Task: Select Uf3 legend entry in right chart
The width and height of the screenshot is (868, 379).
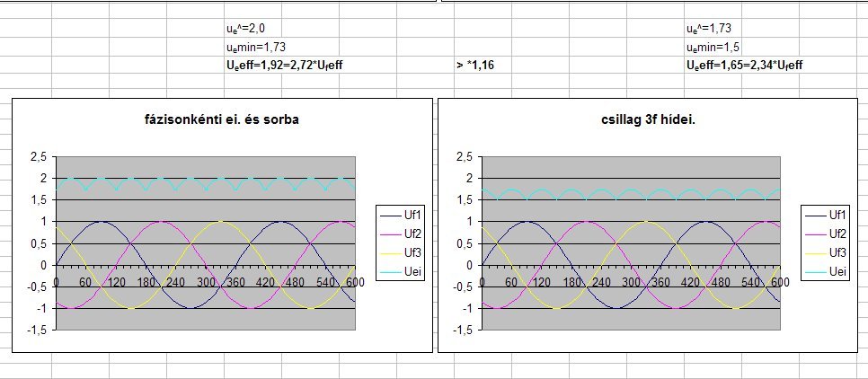Action: pos(826,252)
